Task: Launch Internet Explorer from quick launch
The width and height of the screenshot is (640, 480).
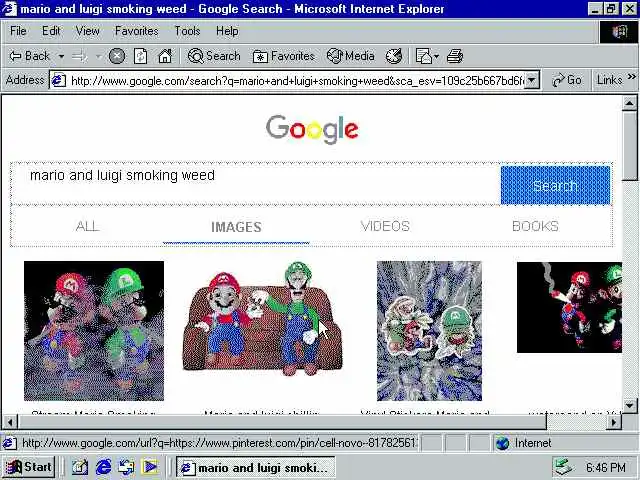Action: click(x=104, y=467)
